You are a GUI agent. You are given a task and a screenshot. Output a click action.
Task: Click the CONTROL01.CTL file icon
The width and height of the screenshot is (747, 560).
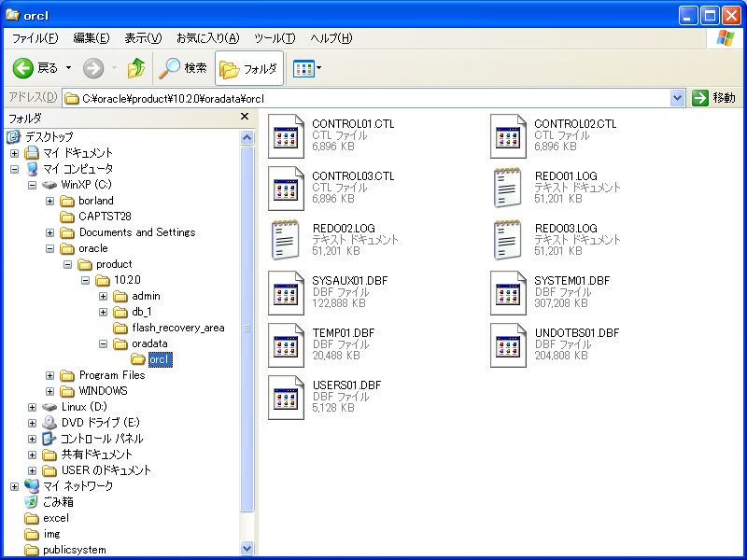click(x=286, y=136)
